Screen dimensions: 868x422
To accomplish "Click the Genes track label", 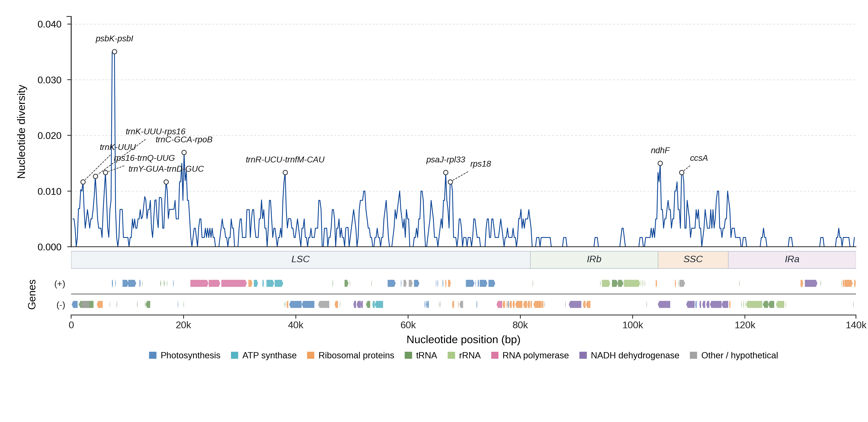I will pos(32,295).
